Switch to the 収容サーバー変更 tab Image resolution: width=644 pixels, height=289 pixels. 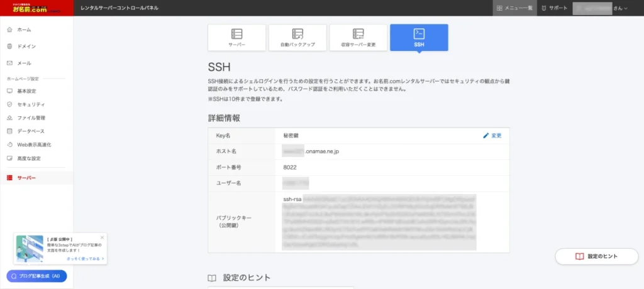[x=358, y=38]
